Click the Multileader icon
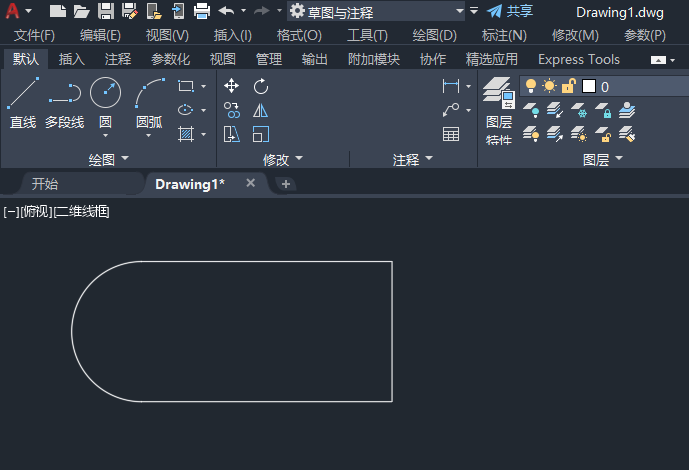The width and height of the screenshot is (689, 470). pos(451,110)
